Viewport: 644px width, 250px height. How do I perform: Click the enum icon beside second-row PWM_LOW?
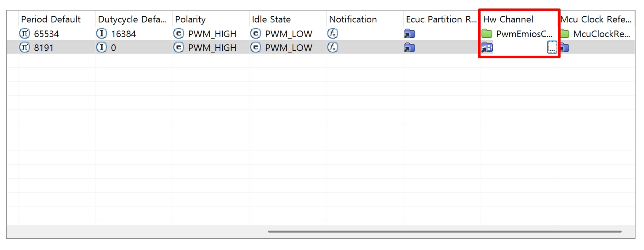tap(256, 48)
